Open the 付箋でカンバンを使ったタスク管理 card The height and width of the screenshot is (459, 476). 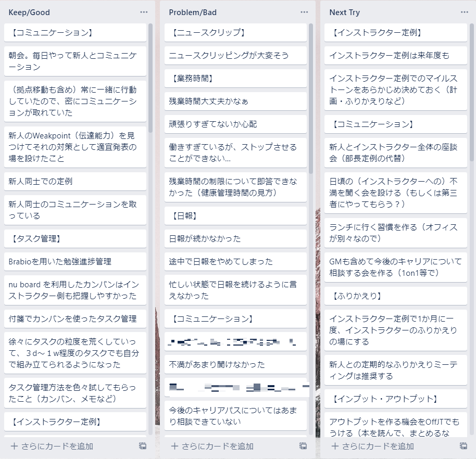75,318
